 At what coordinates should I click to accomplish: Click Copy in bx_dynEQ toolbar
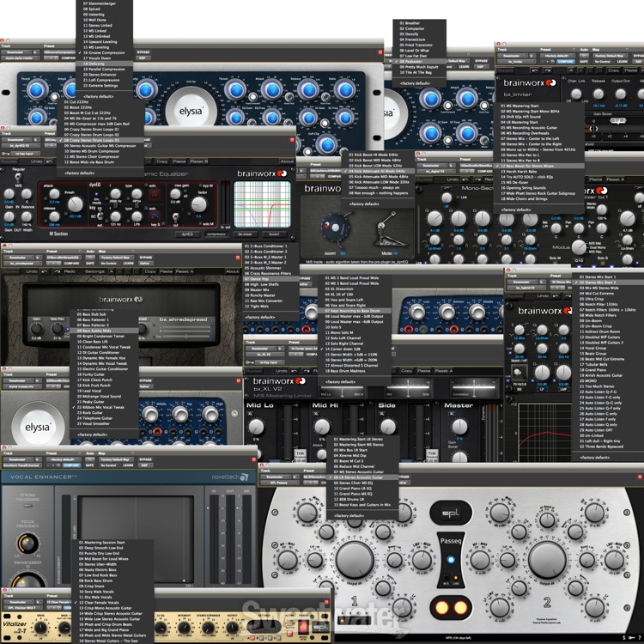click(x=161, y=161)
